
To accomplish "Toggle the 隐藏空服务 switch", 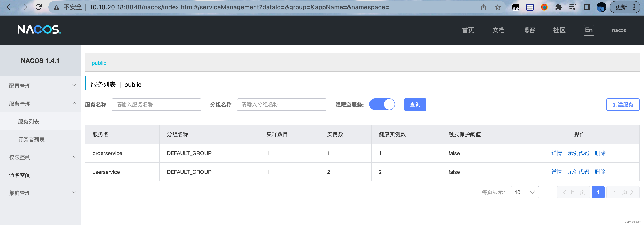I will [382, 104].
